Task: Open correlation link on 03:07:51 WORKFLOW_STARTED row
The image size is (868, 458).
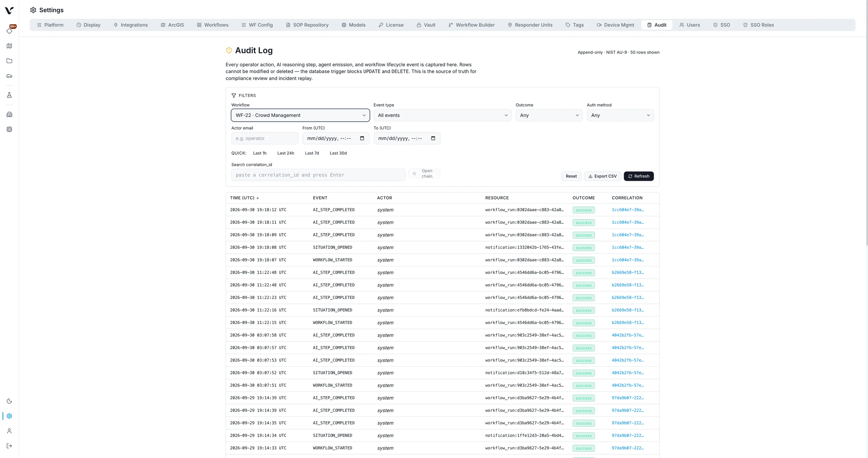Action: pos(628,385)
